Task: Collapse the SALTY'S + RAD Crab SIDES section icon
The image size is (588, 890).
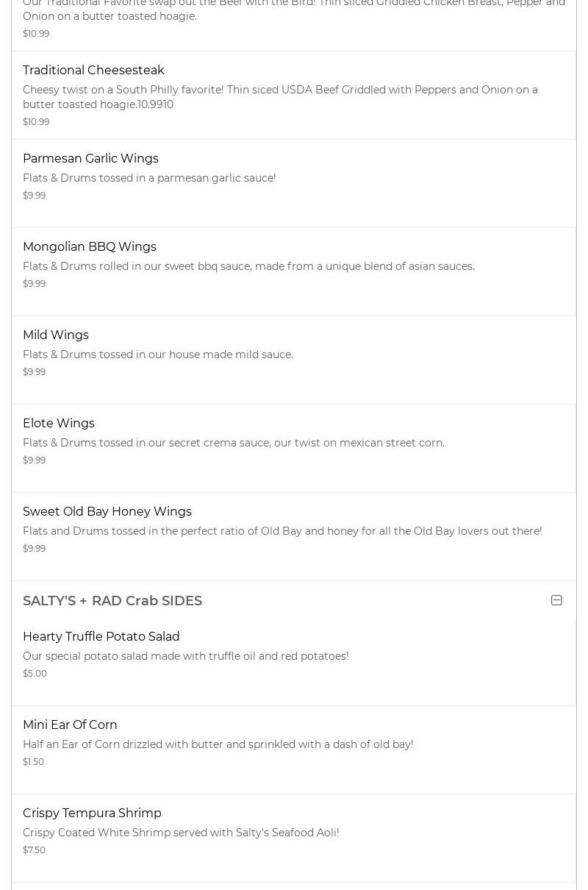Action: coord(556,600)
